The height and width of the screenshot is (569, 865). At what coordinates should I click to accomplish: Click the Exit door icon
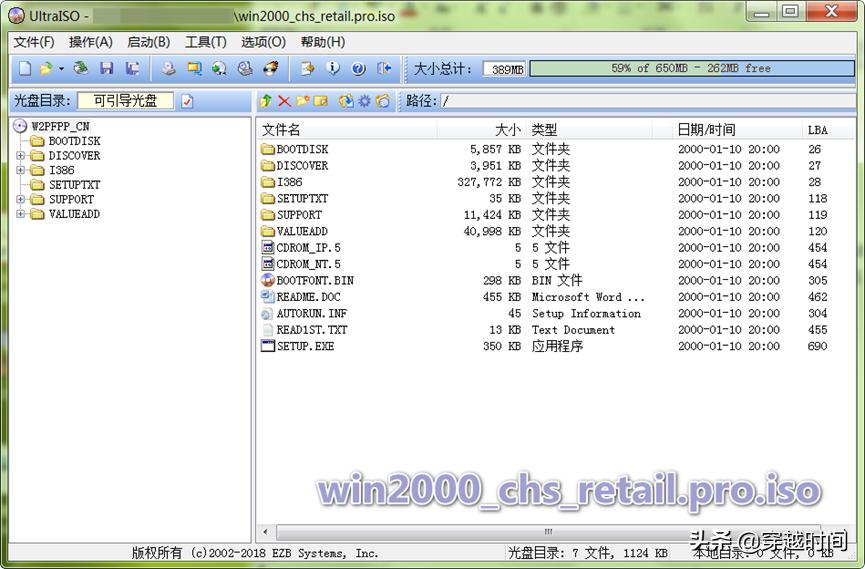tap(384, 68)
